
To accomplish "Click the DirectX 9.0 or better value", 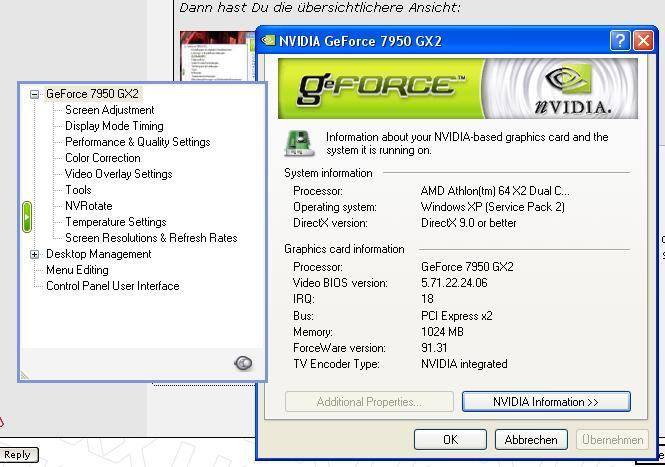I will (469, 223).
